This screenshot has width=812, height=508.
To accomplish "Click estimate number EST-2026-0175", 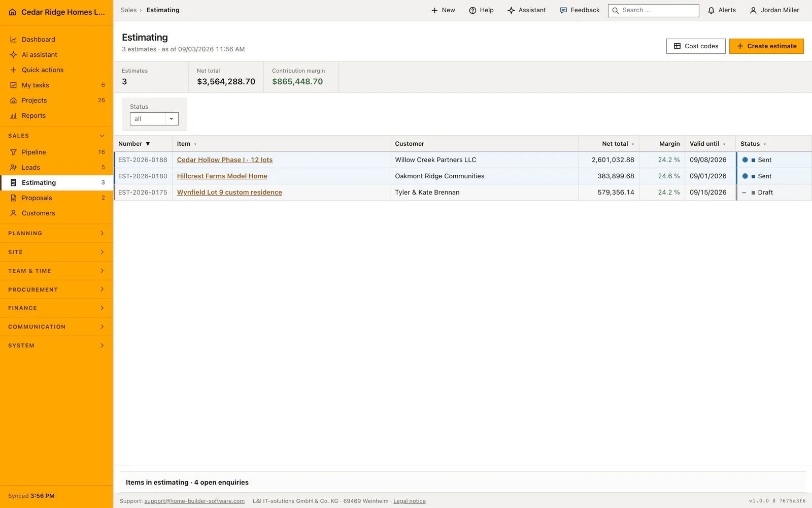I will pos(143,192).
